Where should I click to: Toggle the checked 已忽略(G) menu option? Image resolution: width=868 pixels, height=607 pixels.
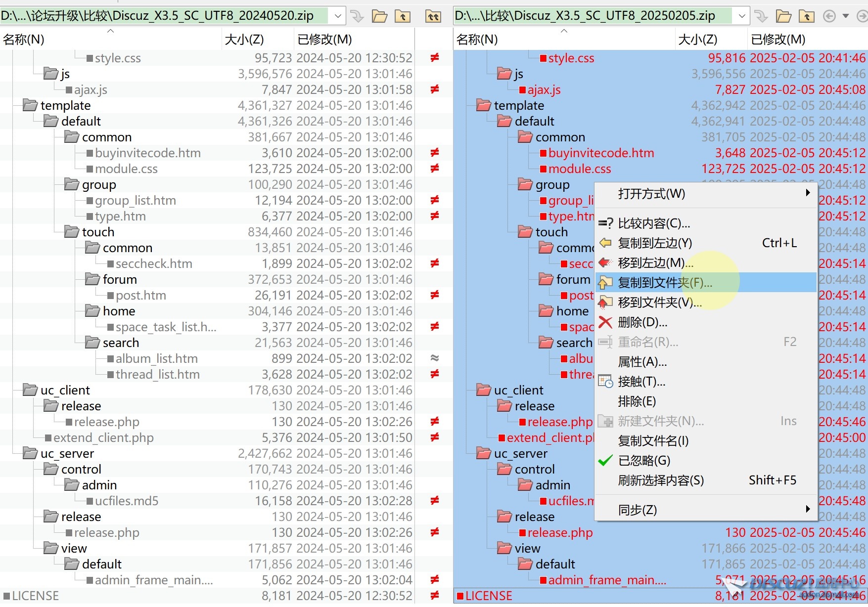pos(644,461)
